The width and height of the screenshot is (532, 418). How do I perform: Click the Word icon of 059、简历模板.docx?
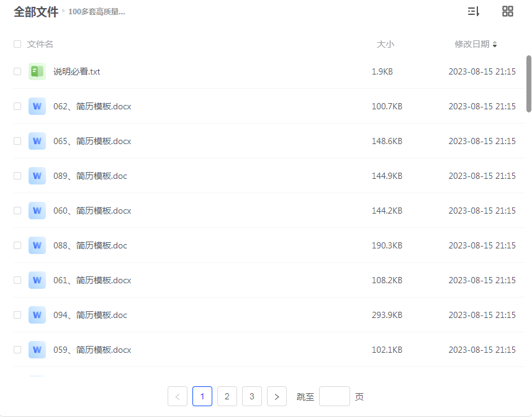pos(37,350)
